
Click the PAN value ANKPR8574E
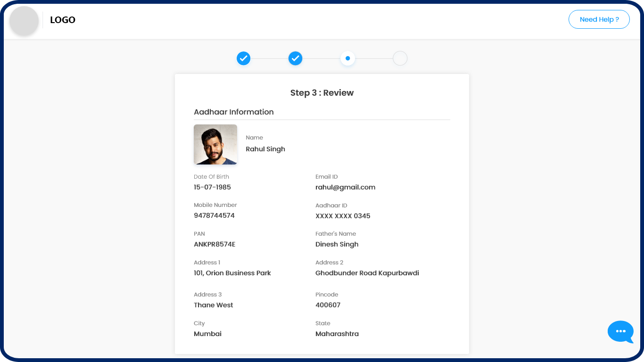(215, 244)
